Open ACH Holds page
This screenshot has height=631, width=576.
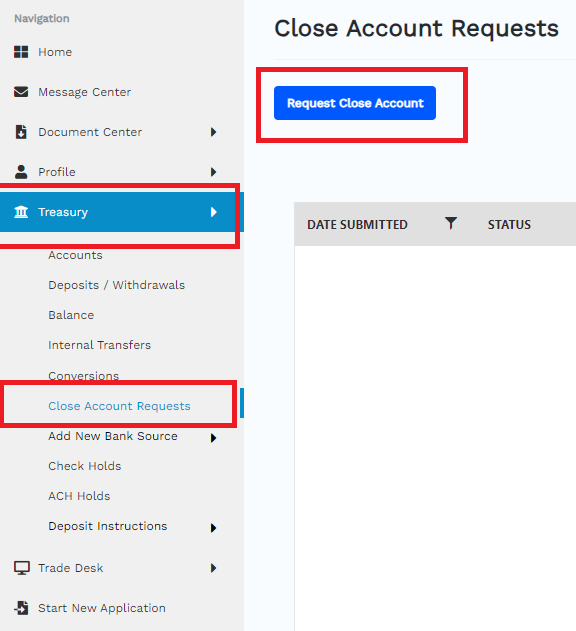pyautogui.click(x=79, y=496)
